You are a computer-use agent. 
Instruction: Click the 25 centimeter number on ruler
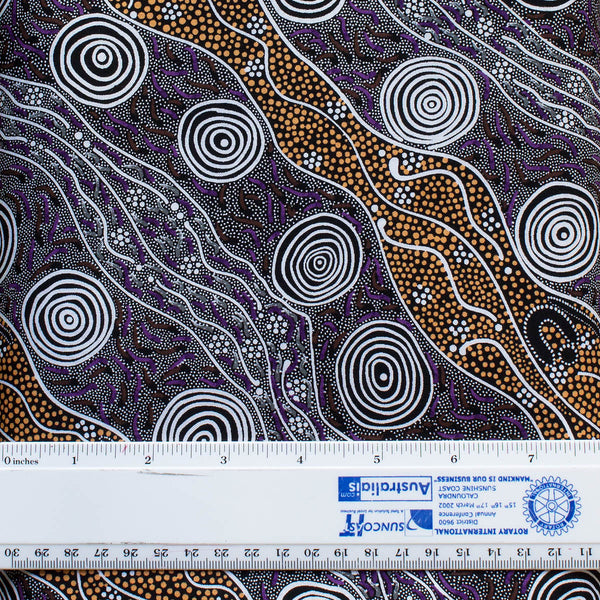coord(161,553)
